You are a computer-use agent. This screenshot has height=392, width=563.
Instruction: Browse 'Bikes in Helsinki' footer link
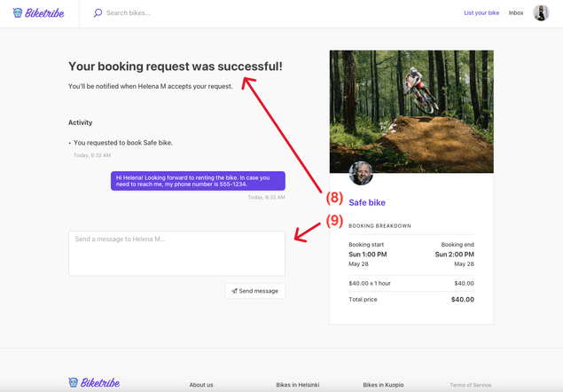coord(298,385)
